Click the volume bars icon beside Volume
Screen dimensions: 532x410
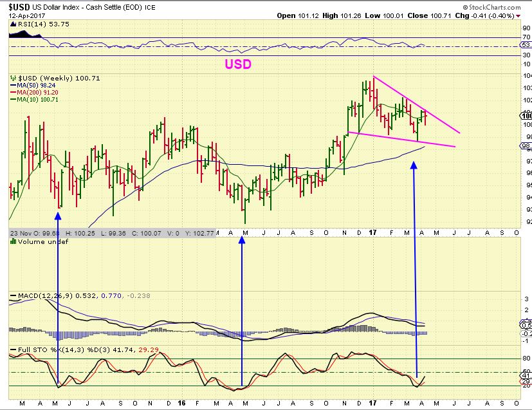(14, 241)
